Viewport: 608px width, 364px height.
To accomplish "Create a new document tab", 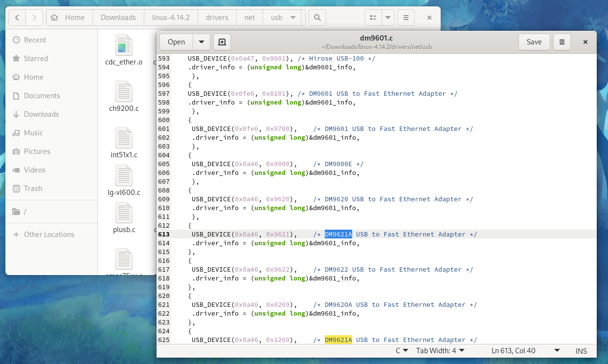I will (222, 42).
